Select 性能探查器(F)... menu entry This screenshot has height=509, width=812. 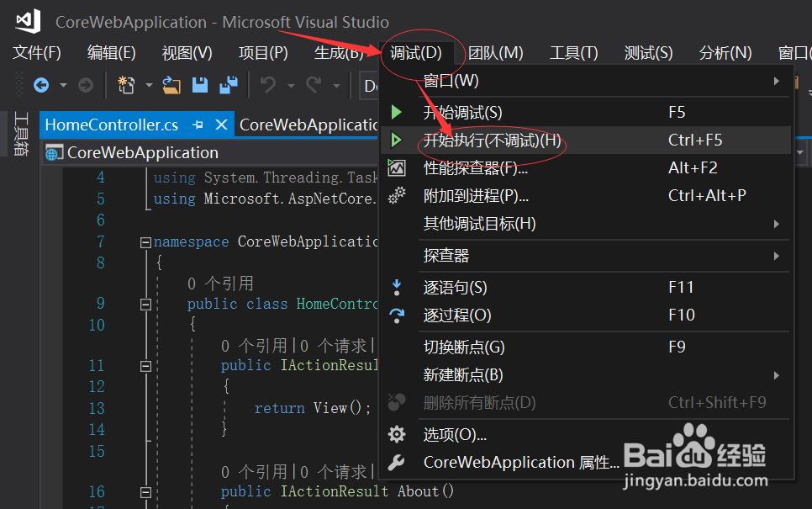[x=586, y=168]
